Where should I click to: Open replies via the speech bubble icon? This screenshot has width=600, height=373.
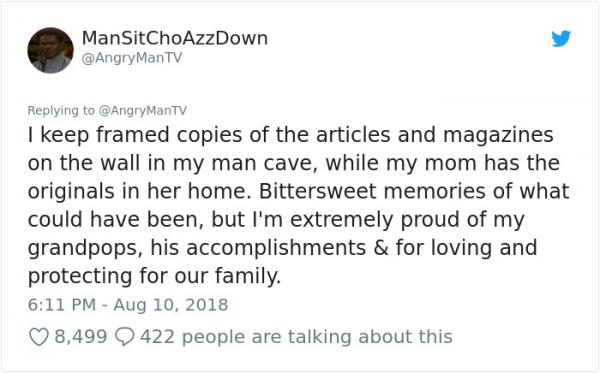pos(124,337)
